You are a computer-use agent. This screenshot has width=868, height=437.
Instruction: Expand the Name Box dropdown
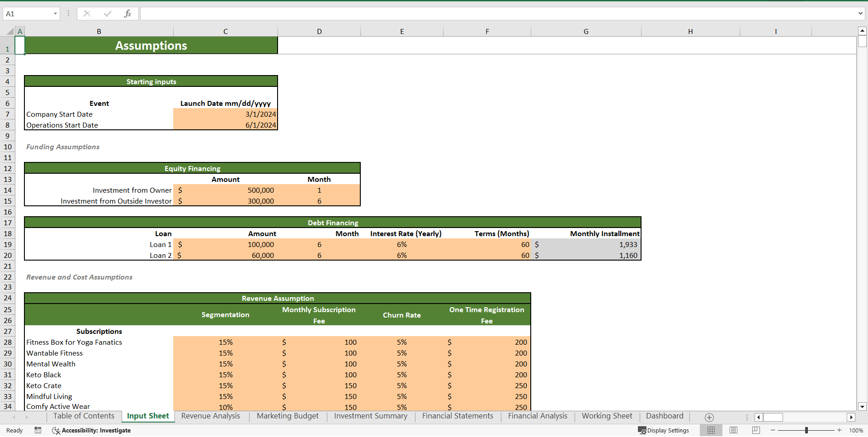pos(55,14)
